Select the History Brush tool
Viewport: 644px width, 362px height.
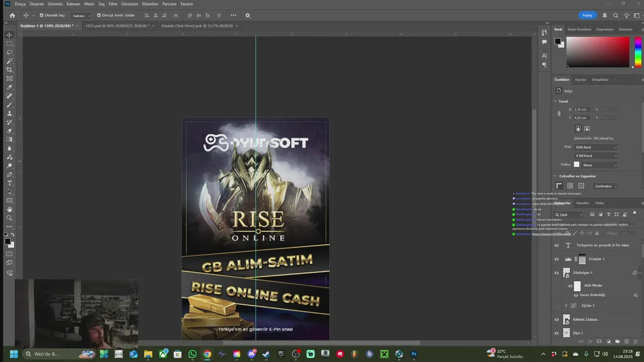[x=10, y=122]
